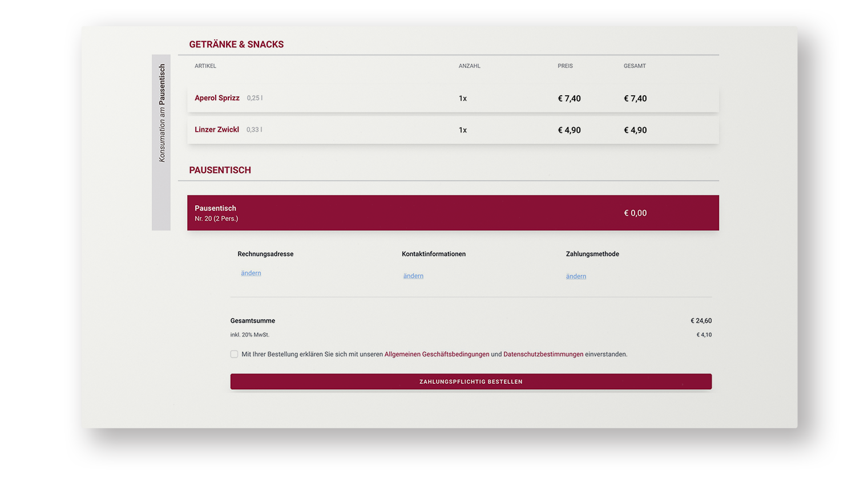Click the Kontaktinformationen heading

(x=434, y=254)
